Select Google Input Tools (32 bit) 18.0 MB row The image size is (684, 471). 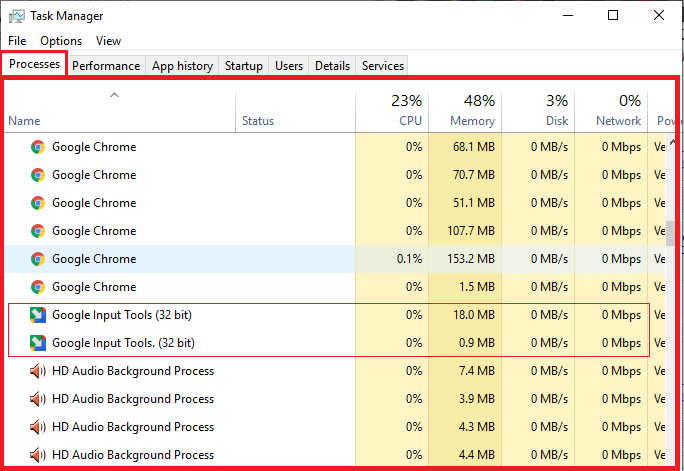[335, 315]
